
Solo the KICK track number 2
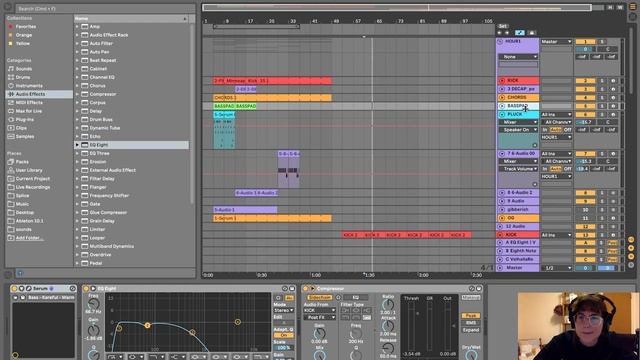tap(602, 81)
